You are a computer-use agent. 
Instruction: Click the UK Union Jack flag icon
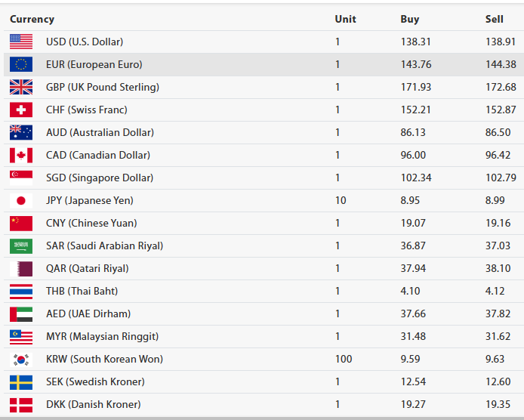[21, 87]
